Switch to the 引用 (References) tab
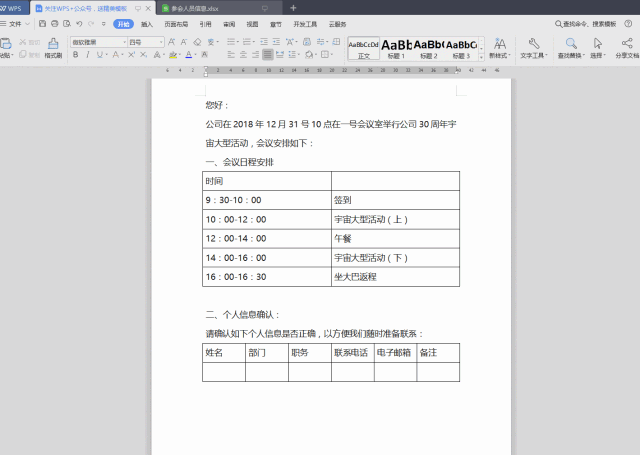The image size is (640, 455). click(x=205, y=24)
